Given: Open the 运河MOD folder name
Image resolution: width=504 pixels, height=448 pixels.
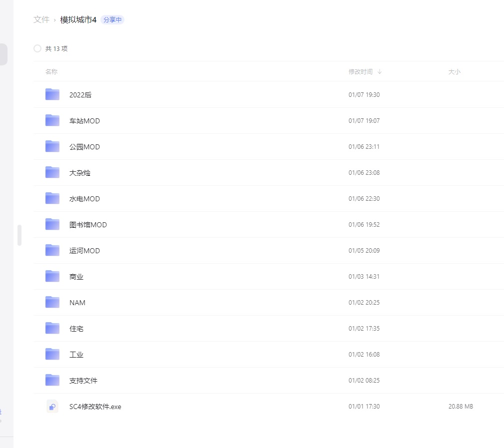Looking at the screenshot, I should (x=84, y=251).
